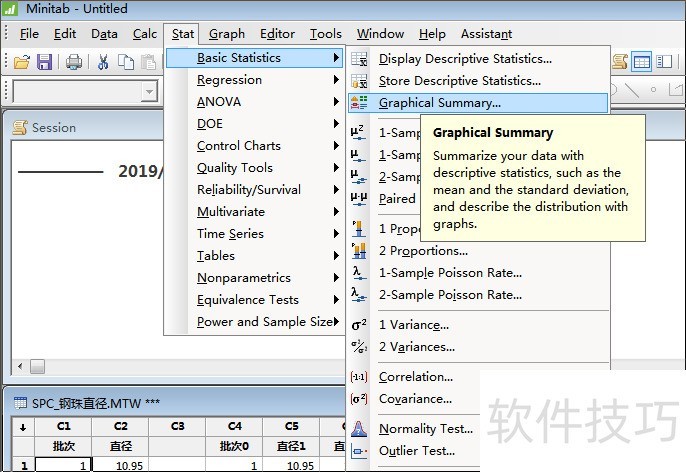Click the worksheet data direction arrow
Screen dimensions: 686x472
pos(23,427)
